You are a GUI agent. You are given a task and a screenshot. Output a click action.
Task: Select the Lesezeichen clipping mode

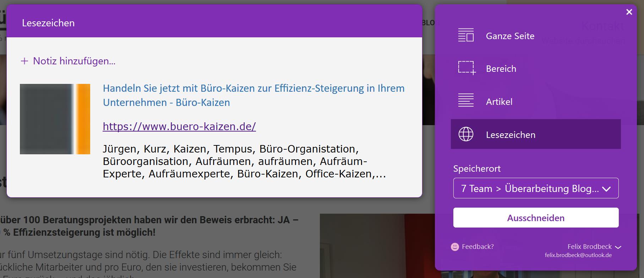536,134
